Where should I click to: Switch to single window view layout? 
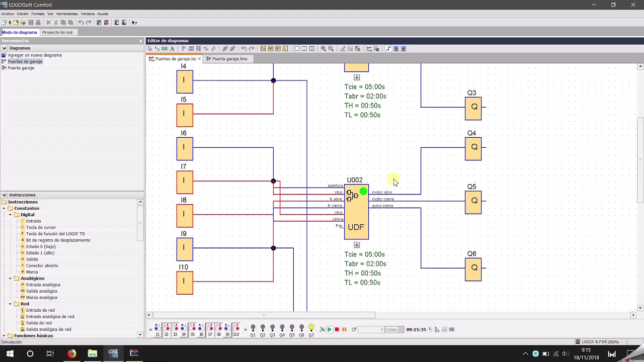(297, 49)
